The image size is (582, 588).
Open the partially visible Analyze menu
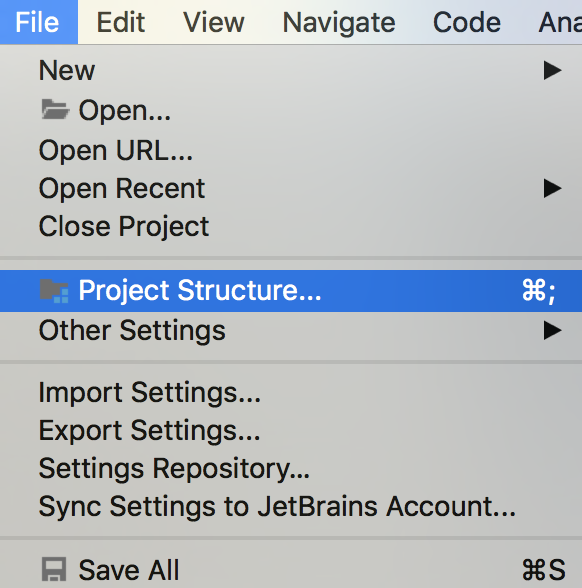[560, 22]
